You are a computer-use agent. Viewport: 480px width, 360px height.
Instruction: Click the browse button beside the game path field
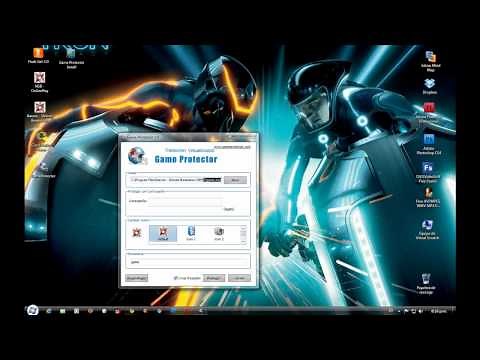235,180
